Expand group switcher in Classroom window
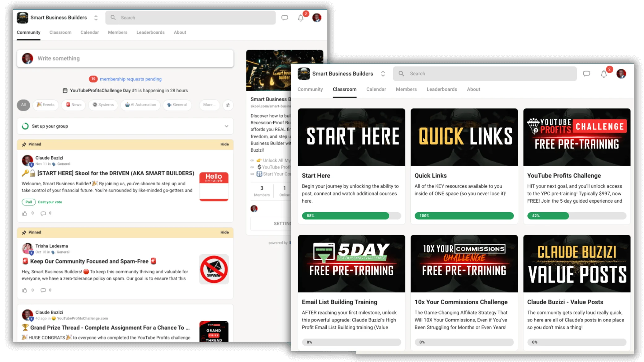The image size is (644, 362). click(x=383, y=74)
